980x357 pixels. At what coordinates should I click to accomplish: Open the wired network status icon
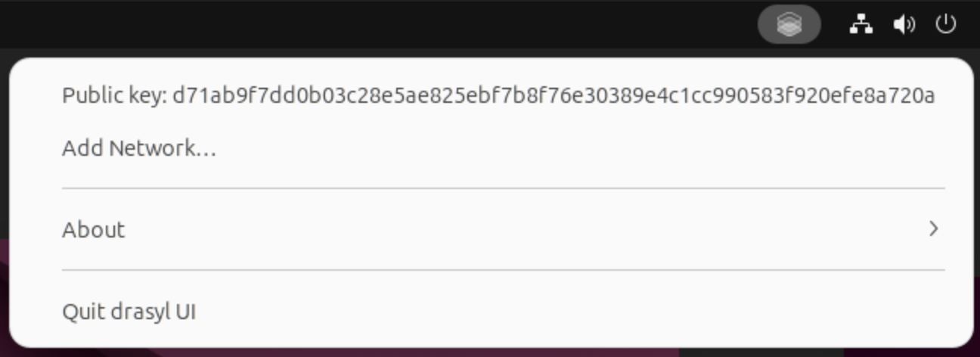click(861, 25)
